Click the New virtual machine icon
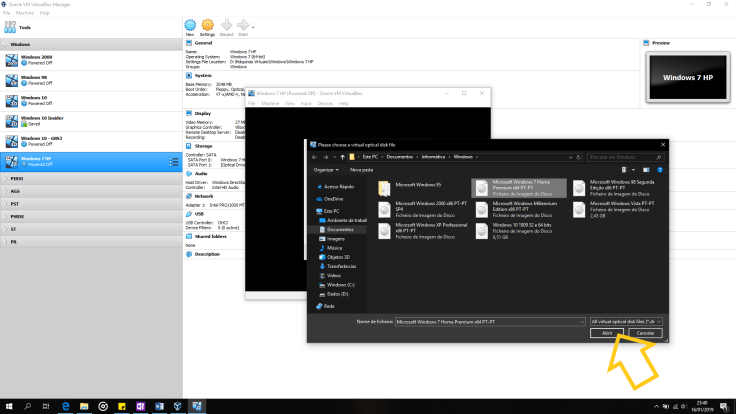The height and width of the screenshot is (414, 736). tap(190, 25)
